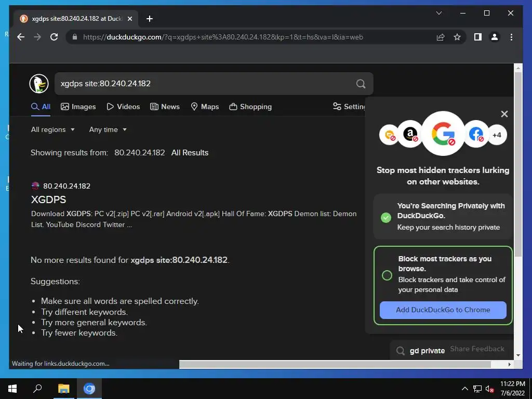
Task: Open File Explorer from taskbar
Action: pyautogui.click(x=63, y=389)
